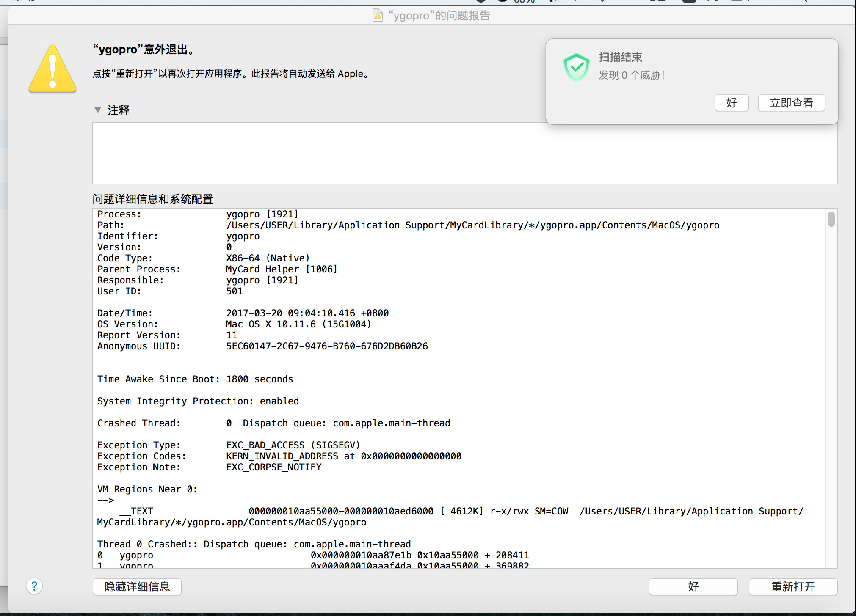Click the Date/Time 2017-03-20 line
856x616 pixels.
(243, 313)
